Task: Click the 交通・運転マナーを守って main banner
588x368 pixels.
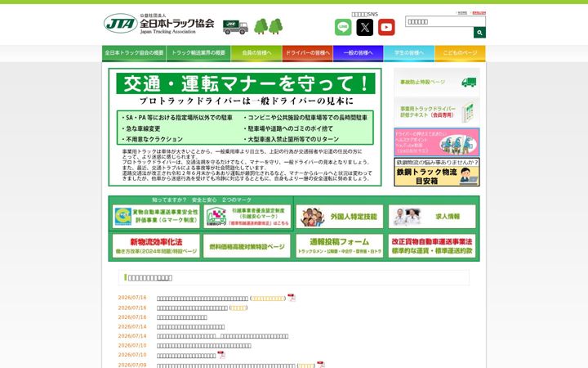Action: 245,127
